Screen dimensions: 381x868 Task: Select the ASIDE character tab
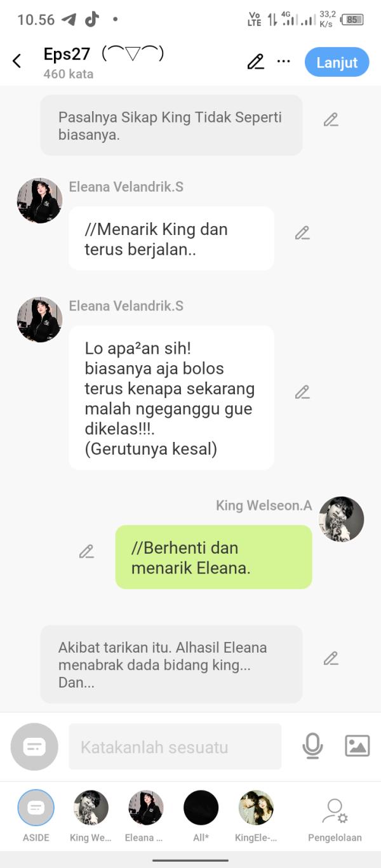pos(36,817)
